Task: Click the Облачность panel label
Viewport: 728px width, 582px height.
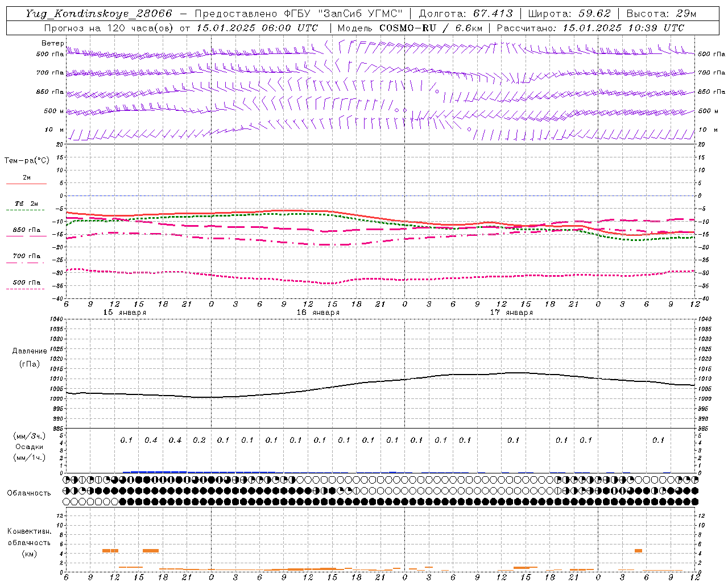Action: tap(29, 493)
